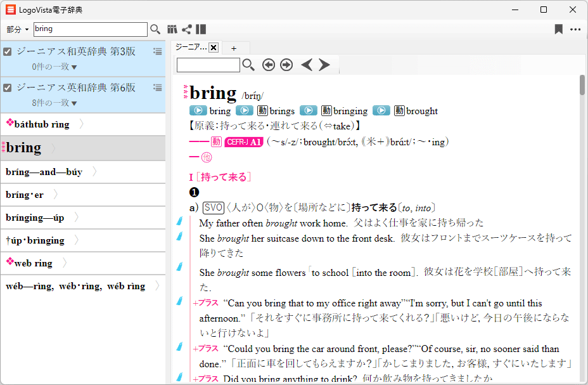
Task: Open the dictionary library books icon
Action: [172, 29]
